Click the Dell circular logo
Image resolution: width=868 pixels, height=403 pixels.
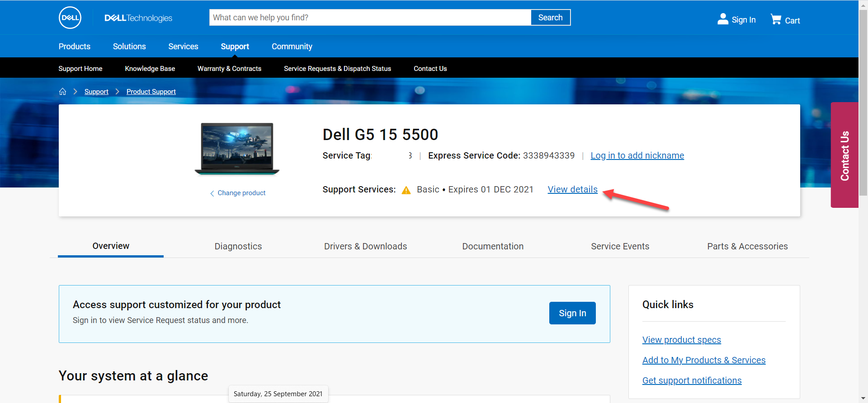[x=70, y=18]
